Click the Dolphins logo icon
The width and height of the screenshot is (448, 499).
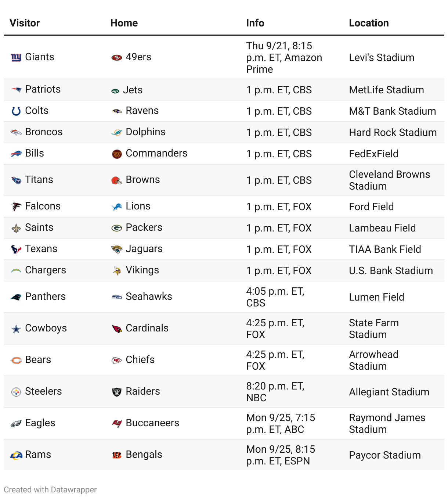tap(117, 132)
